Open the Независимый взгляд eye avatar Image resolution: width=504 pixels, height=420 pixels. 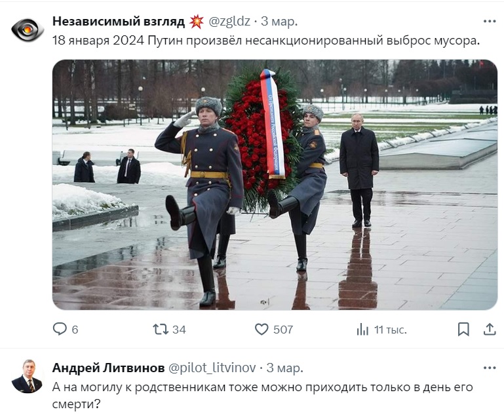28,30
